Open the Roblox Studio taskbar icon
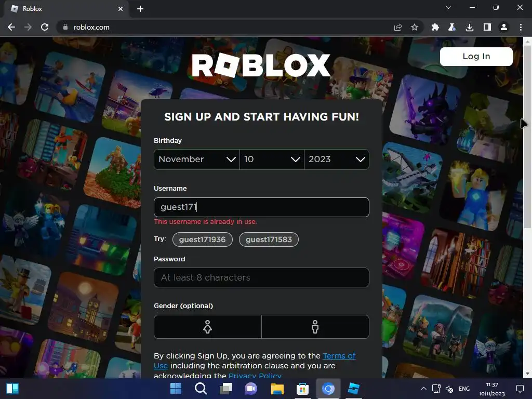This screenshot has width=532, height=399. tap(353, 388)
